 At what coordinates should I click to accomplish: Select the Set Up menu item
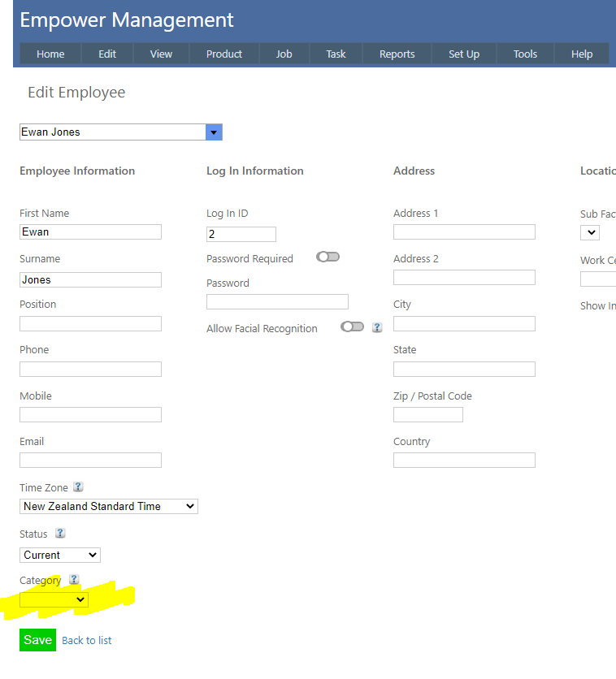463,54
